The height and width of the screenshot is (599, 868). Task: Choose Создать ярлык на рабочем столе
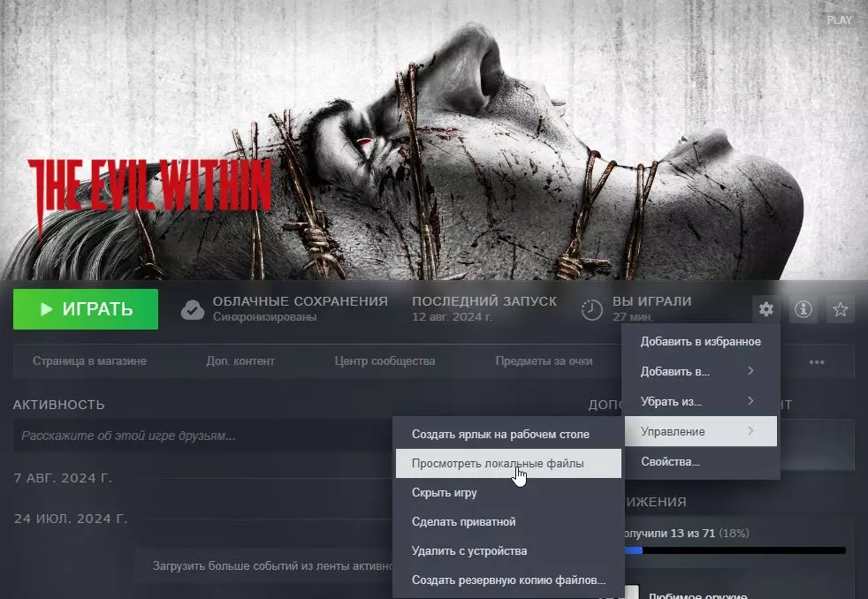[x=508, y=434]
